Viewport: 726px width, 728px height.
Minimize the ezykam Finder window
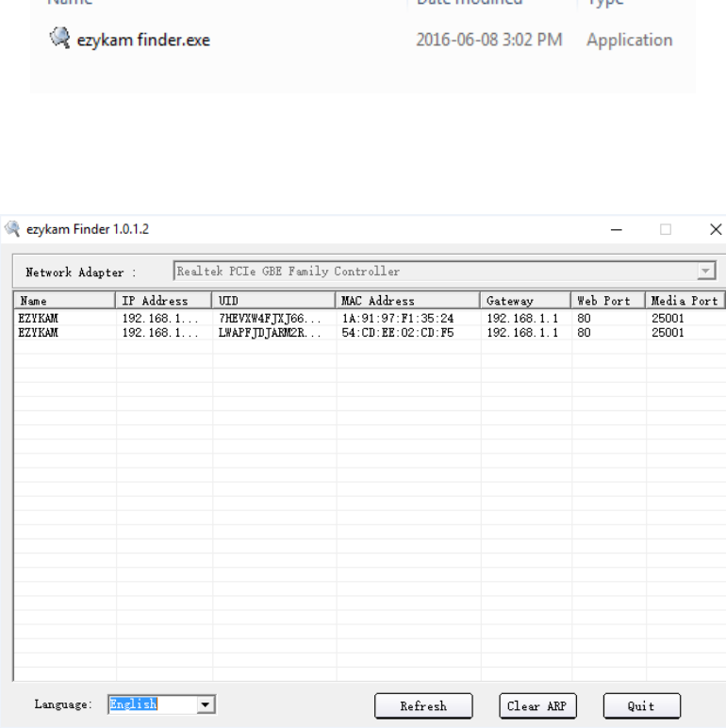[616, 229]
